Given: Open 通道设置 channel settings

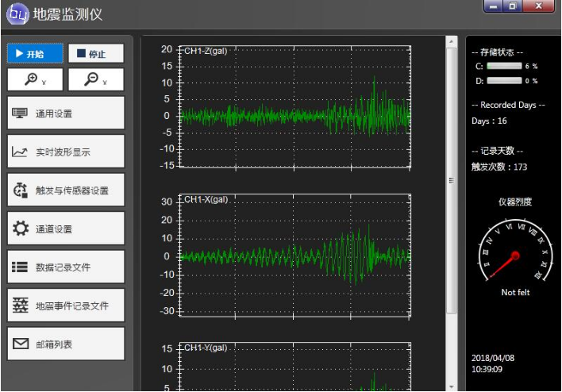Looking at the screenshot, I should (x=66, y=229).
